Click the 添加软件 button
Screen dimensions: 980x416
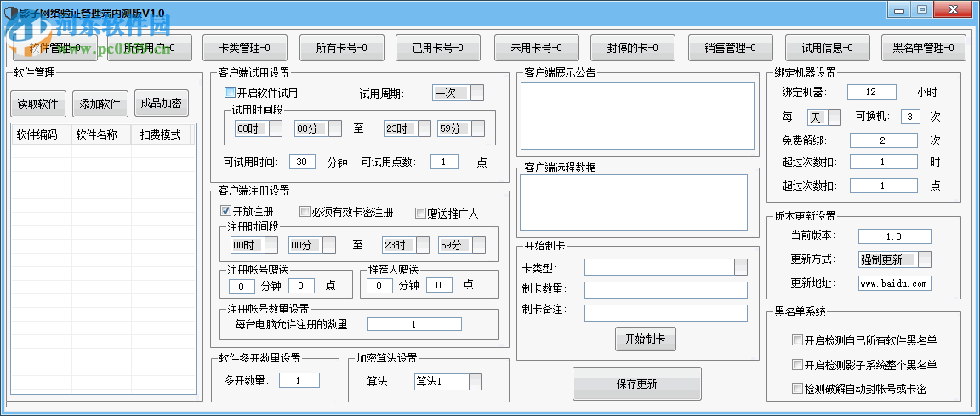click(x=100, y=104)
